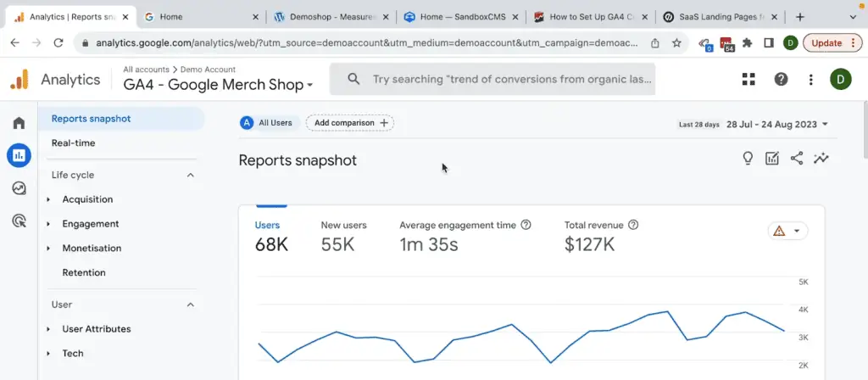Open the Extensions puzzle icon

[748, 42]
